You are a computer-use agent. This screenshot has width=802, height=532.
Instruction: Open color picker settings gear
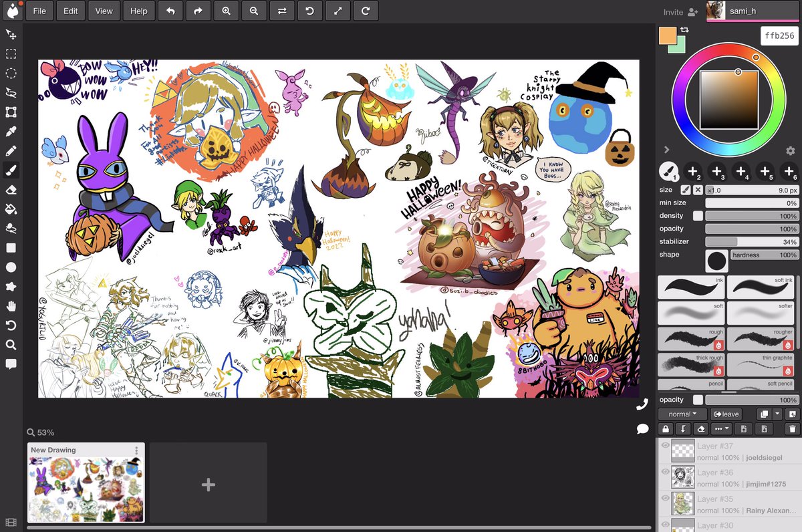[791, 151]
